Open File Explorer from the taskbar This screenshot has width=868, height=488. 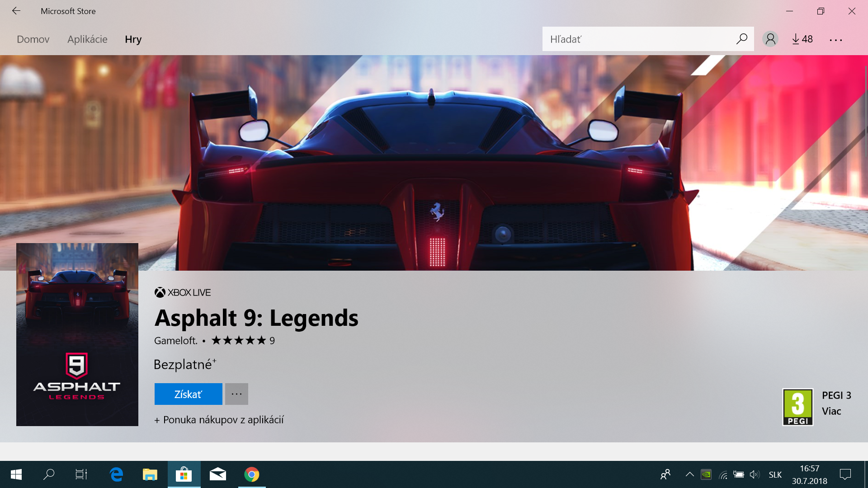coord(150,474)
